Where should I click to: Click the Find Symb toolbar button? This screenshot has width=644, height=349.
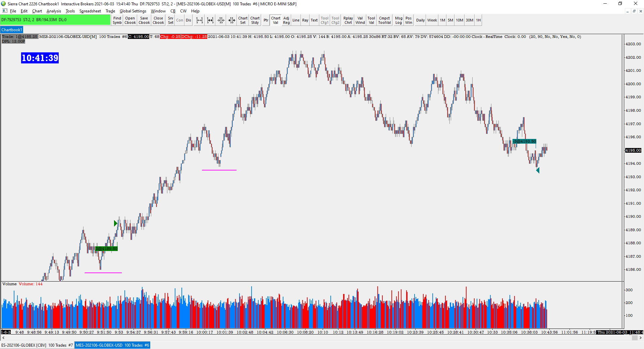click(x=117, y=20)
